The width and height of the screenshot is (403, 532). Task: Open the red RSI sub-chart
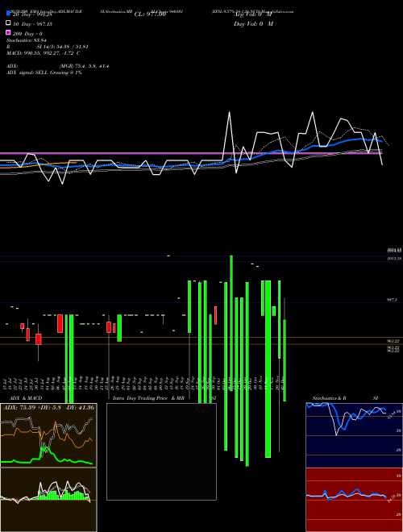[354, 500]
